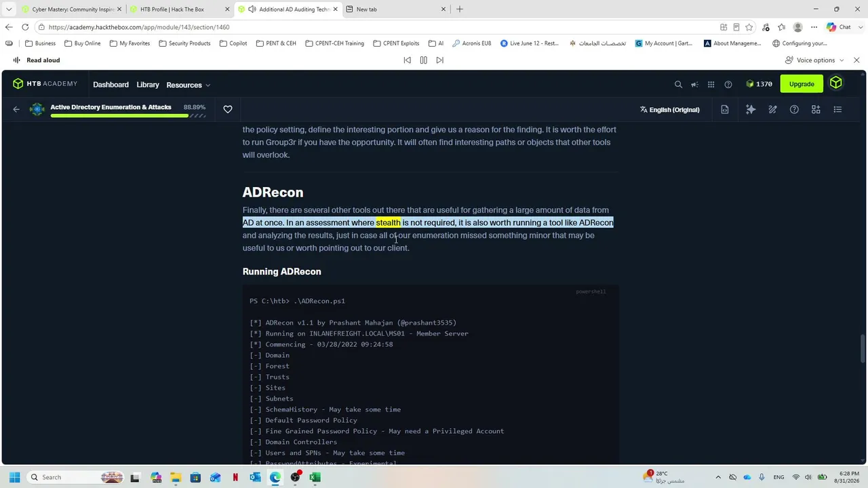This screenshot has width=868, height=488.
Task: Open the announcements megaphone icon
Action: click(x=694, y=85)
